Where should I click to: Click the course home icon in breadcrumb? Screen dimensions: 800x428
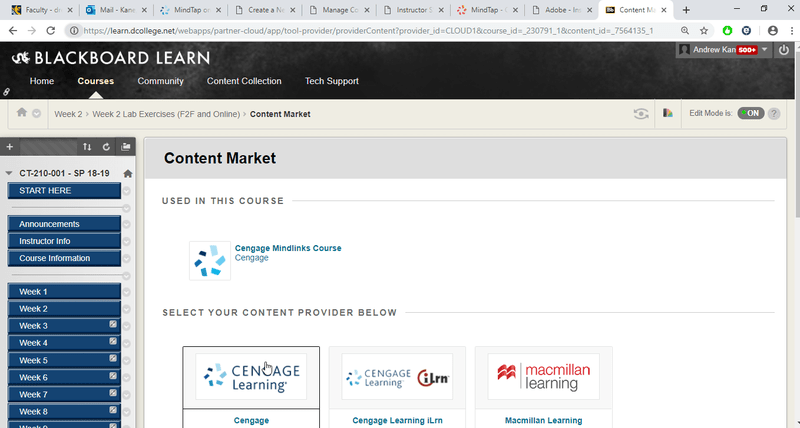(x=21, y=112)
